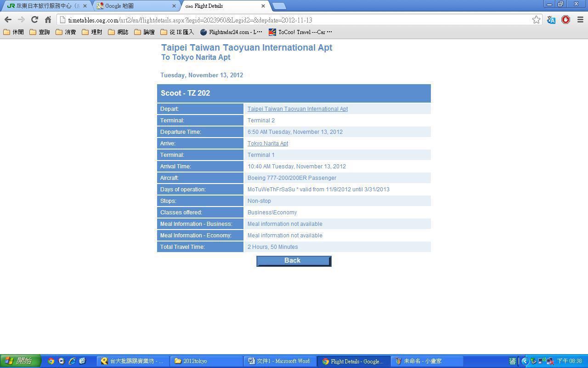Click the Taipei Taiwan Taoyuan International Apt page title
This screenshot has height=368, width=588.
pos(247,47)
